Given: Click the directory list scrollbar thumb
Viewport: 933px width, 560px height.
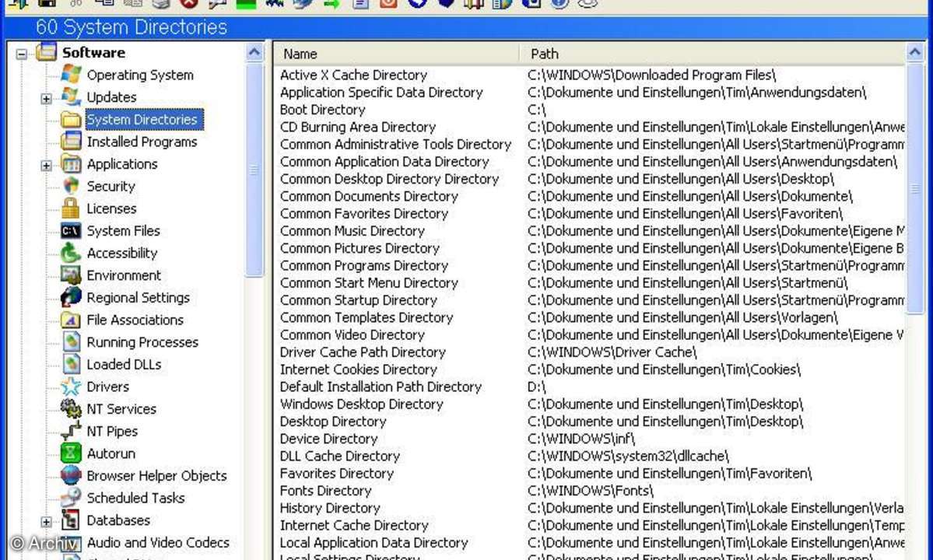Looking at the screenshot, I should coord(914,188).
